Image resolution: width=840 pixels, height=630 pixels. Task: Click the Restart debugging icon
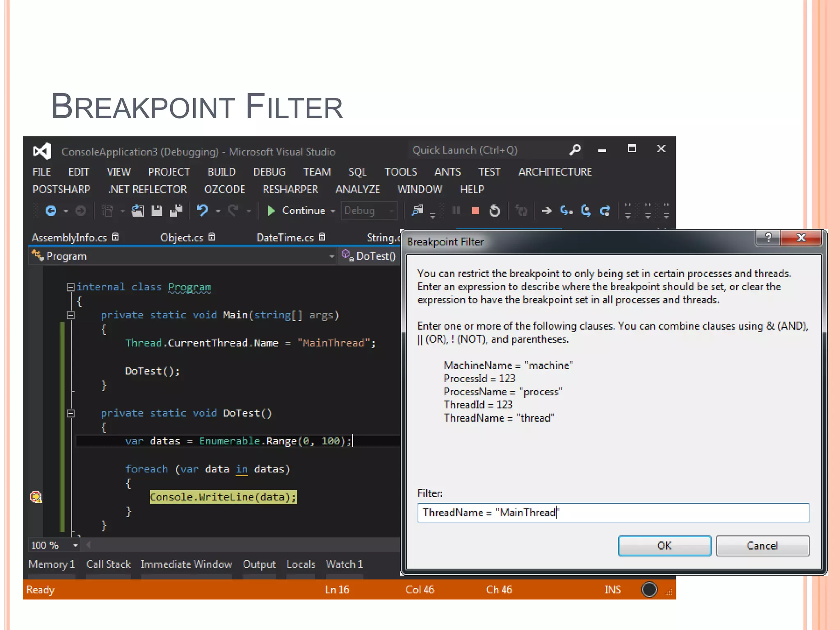tap(495, 211)
